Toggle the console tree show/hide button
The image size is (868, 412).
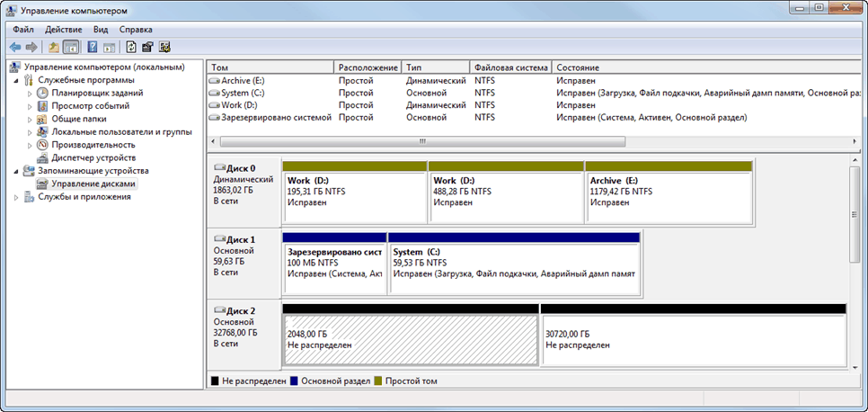tap(71, 47)
